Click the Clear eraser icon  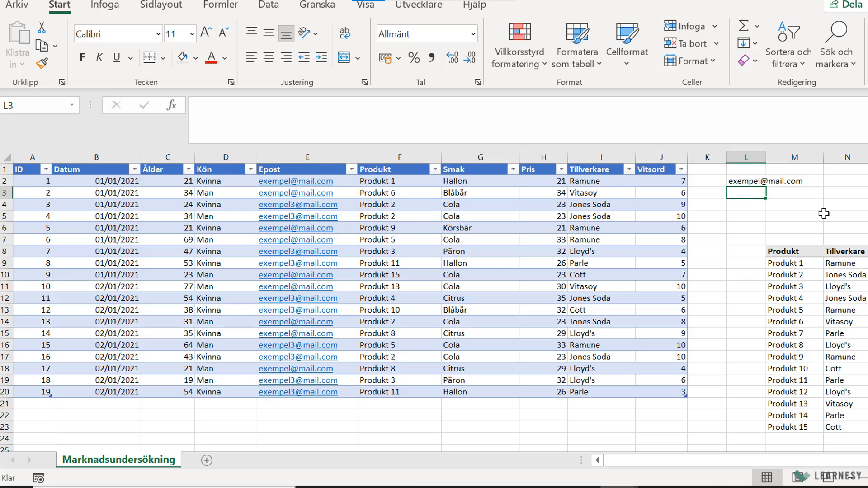(x=744, y=60)
